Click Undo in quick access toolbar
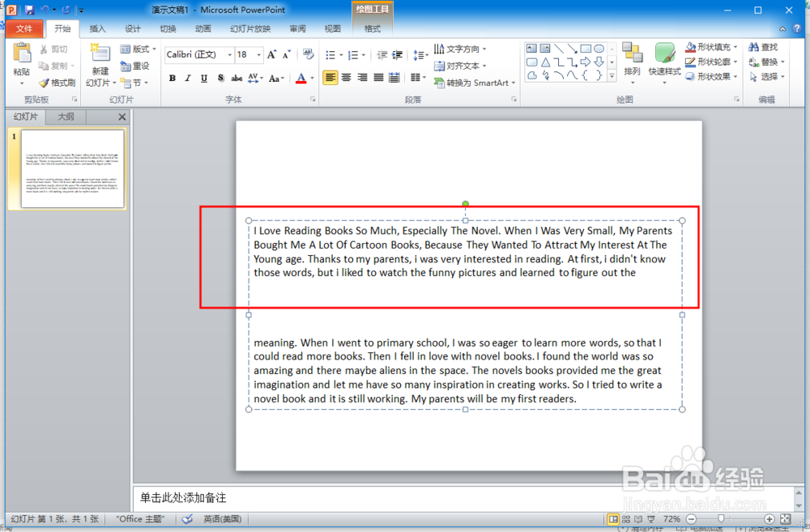The height and width of the screenshot is (532, 810). (45, 10)
